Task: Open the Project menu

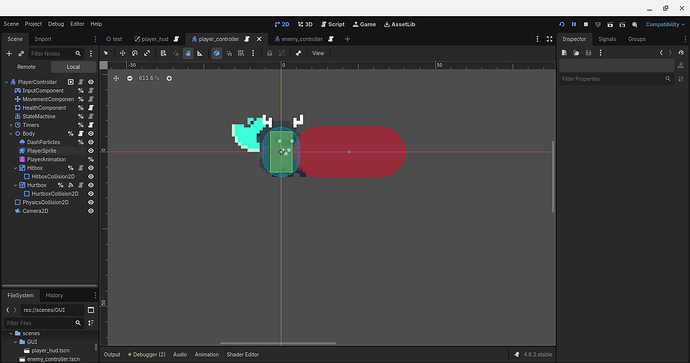Action: click(x=33, y=24)
